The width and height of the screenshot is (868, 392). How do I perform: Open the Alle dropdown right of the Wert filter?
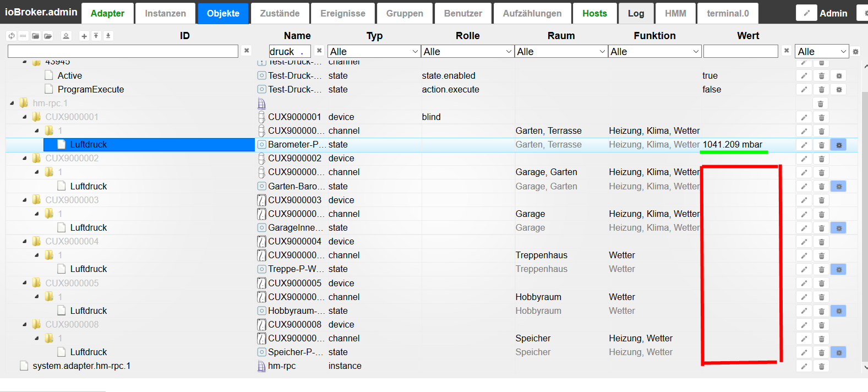822,51
